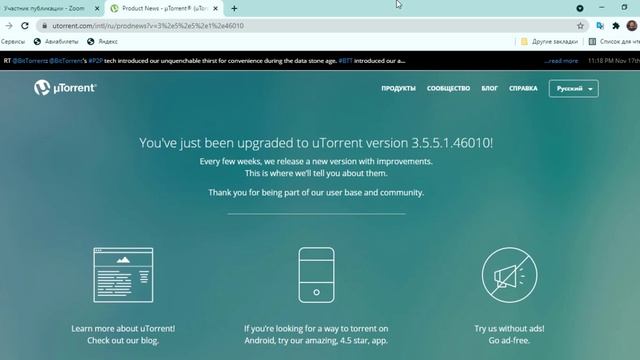Open Learn more about uTorrent blog link
The image size is (640, 360).
pyautogui.click(x=123, y=334)
